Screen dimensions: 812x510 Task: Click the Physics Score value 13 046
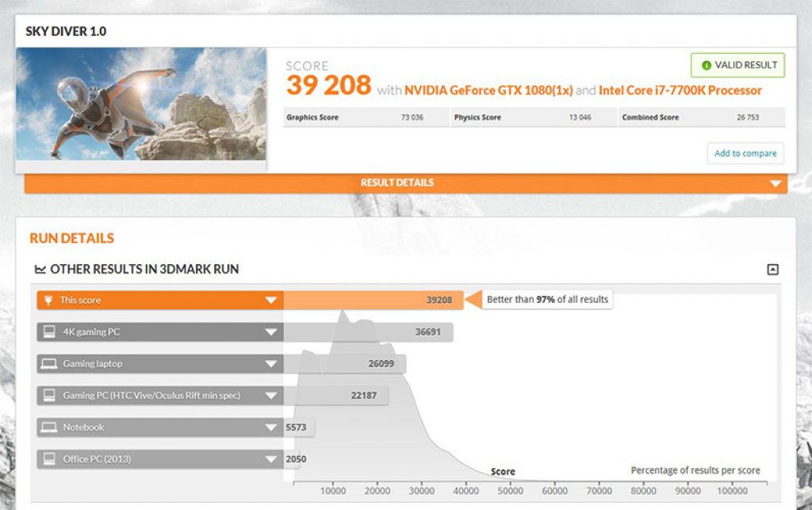point(580,117)
